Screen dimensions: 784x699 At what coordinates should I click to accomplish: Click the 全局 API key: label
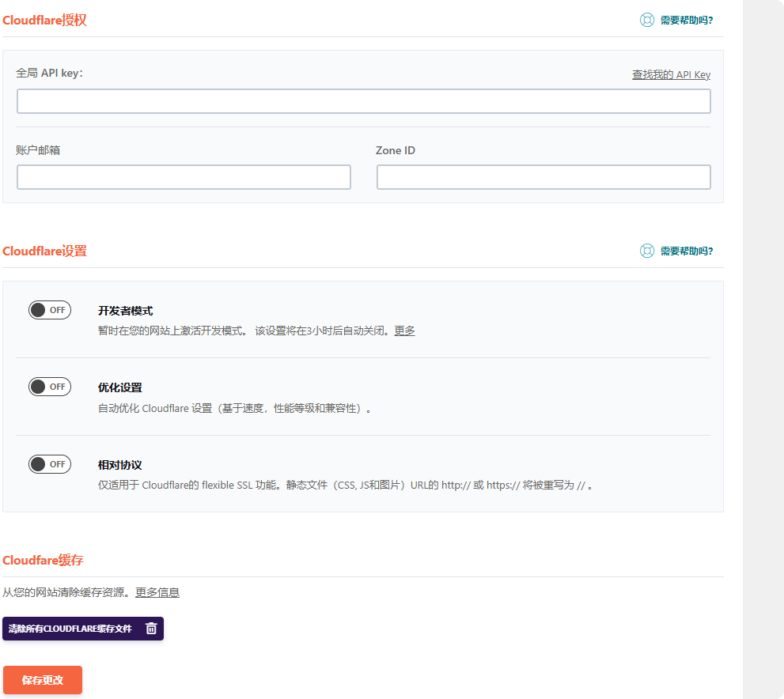click(50, 73)
